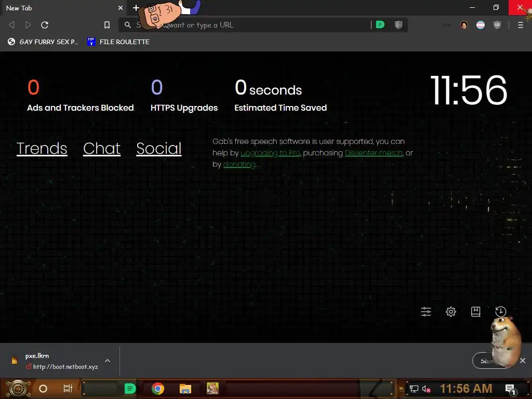532x399 pixels.
Task: Click the striped flag extension icon
Action: click(x=481, y=25)
